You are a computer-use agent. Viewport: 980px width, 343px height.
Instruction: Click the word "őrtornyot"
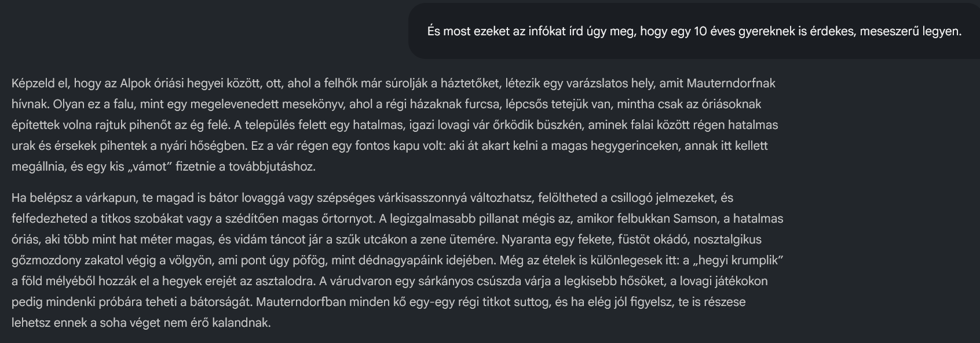pos(346,219)
